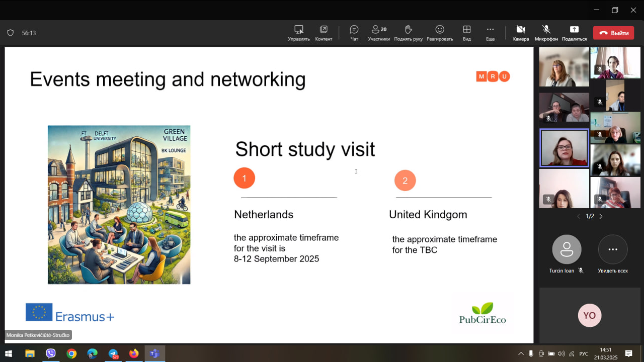Expand the Еще more options menu
Screen dimensions: 644x362
point(490,33)
